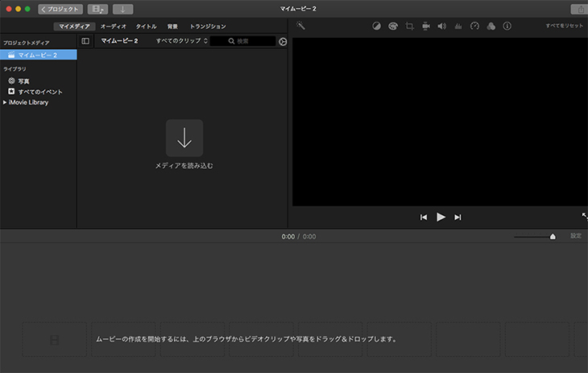Viewport: 588px width, 373px height.
Task: Switch to the マイメディア tab
Action: click(x=74, y=27)
